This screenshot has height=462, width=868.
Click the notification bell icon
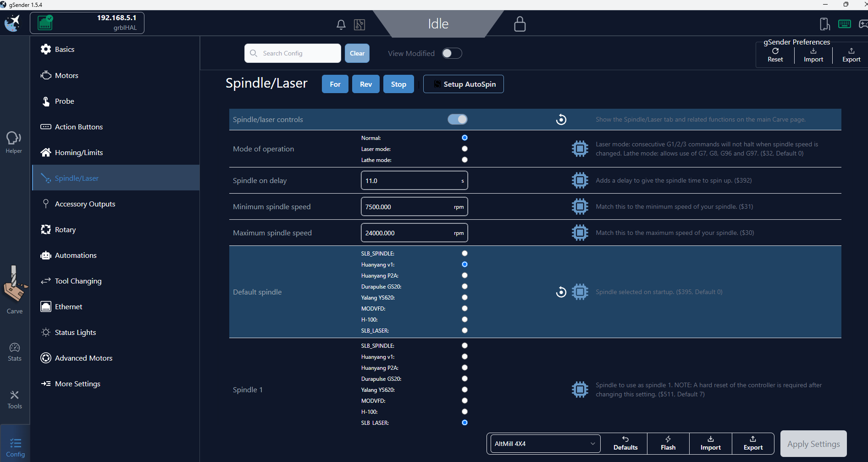coord(341,25)
